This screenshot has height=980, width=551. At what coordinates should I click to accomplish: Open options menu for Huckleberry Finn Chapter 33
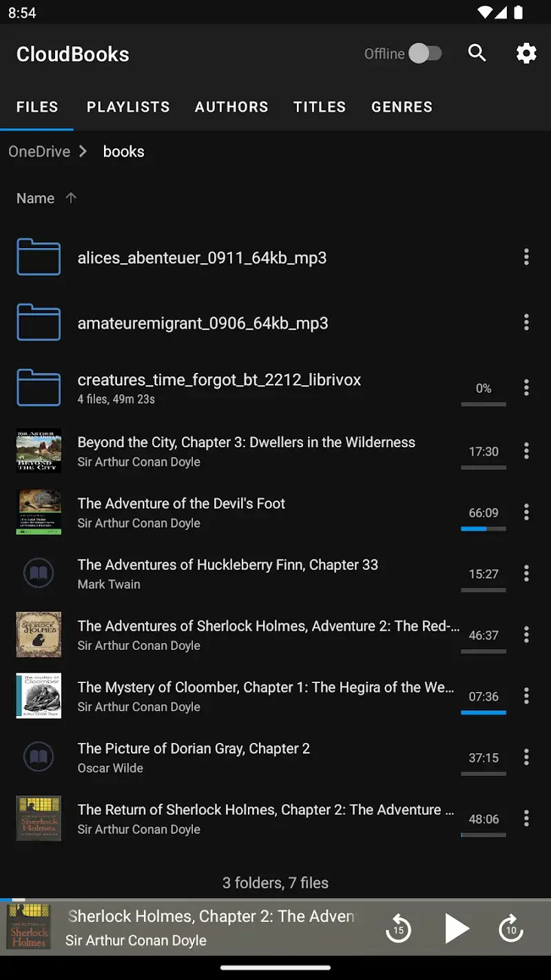pos(526,573)
